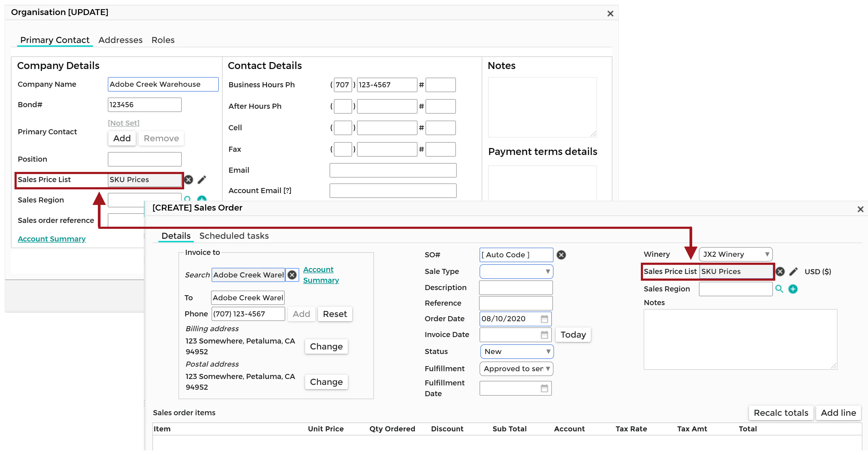The image size is (868, 455).
Task: Open the Status dropdown showing New
Action: pos(517,352)
